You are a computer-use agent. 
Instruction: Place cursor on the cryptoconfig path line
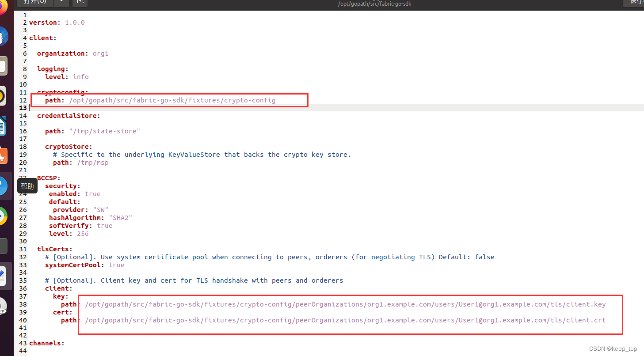click(x=172, y=100)
